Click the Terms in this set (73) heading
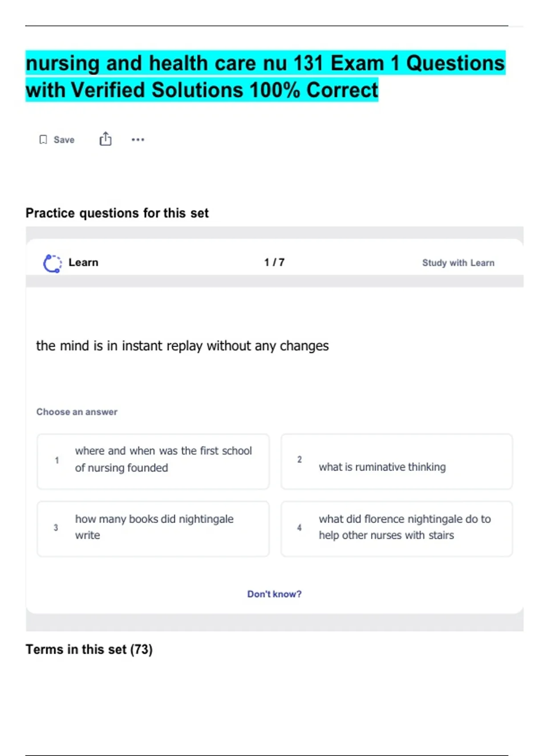The width and height of the screenshot is (534, 756). (x=89, y=649)
